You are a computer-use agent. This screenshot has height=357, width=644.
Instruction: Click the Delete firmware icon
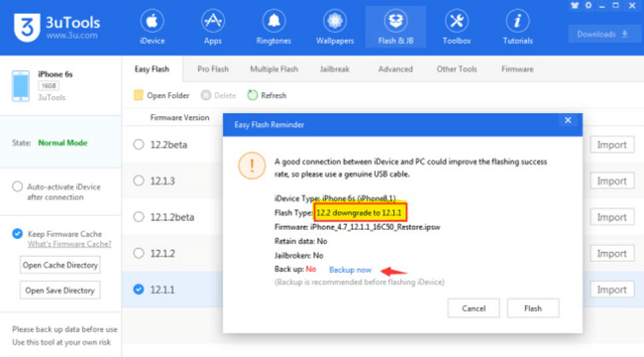point(206,95)
